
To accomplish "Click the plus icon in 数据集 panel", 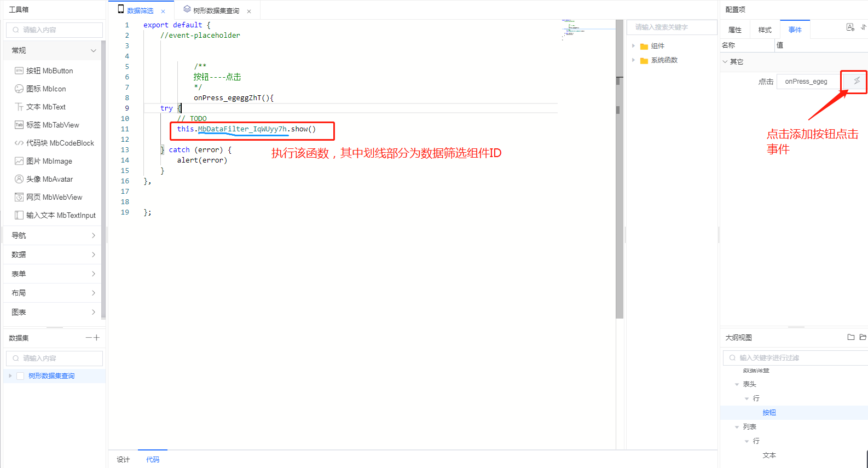I will (x=97, y=338).
